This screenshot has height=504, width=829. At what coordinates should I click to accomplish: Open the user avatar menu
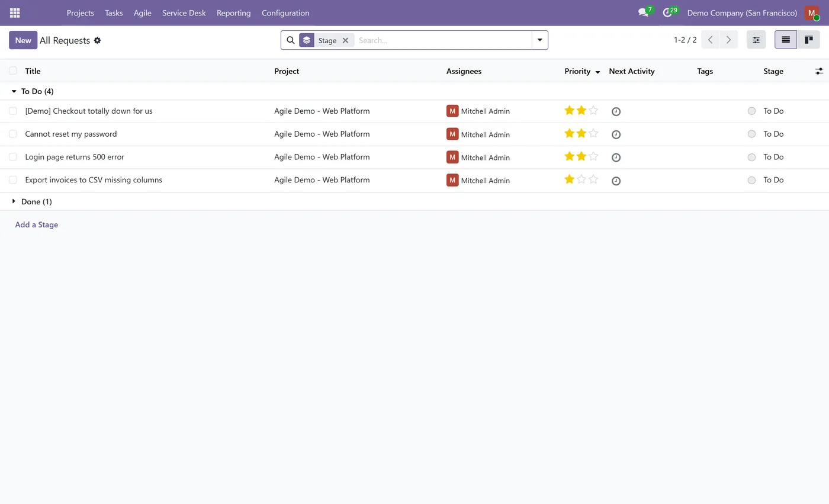pos(812,12)
